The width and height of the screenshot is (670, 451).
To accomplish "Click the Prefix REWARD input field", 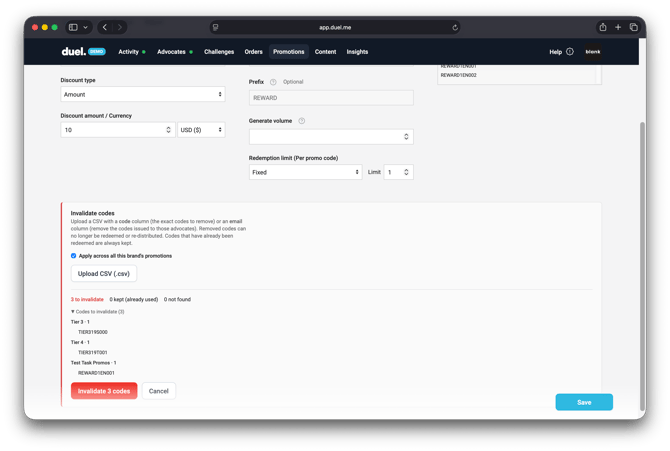I will [331, 98].
